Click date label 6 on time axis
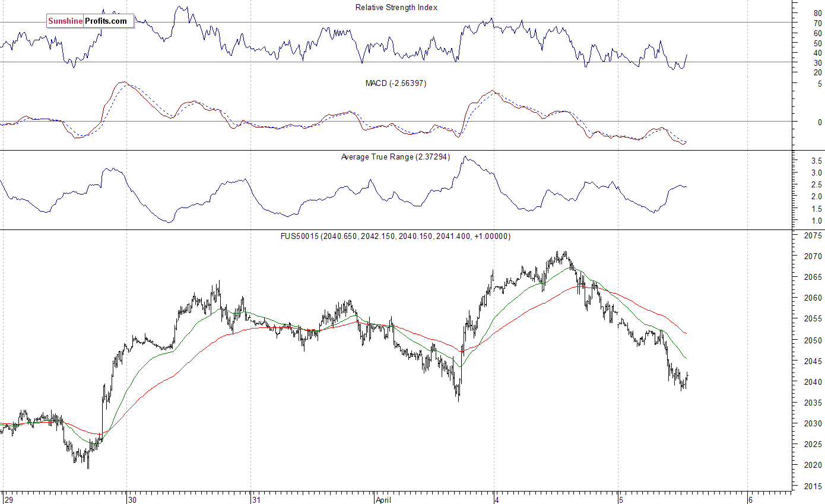The image size is (825, 504). [751, 499]
